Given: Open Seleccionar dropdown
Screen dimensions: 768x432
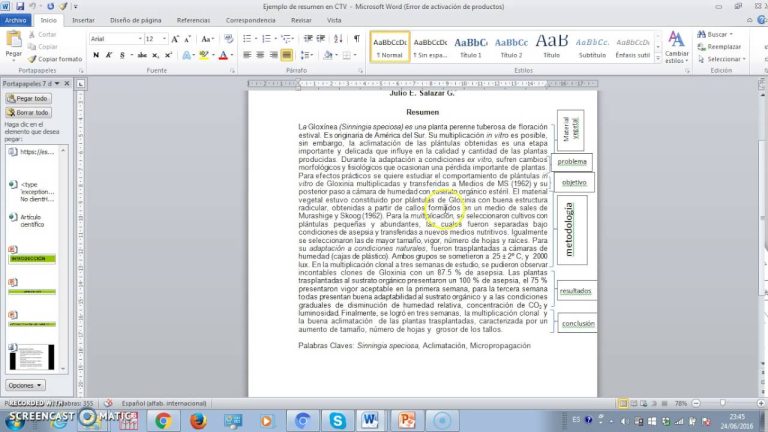Looking at the screenshot, I should click(x=721, y=59).
